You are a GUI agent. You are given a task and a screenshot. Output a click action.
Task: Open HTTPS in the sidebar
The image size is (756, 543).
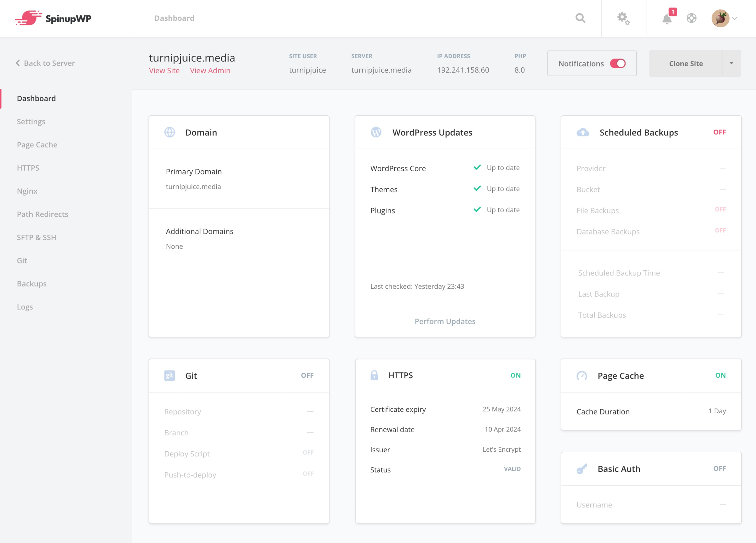[28, 168]
